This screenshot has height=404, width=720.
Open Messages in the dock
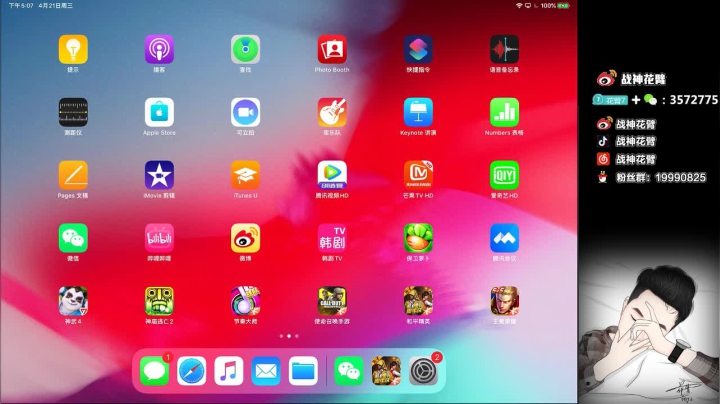[154, 370]
